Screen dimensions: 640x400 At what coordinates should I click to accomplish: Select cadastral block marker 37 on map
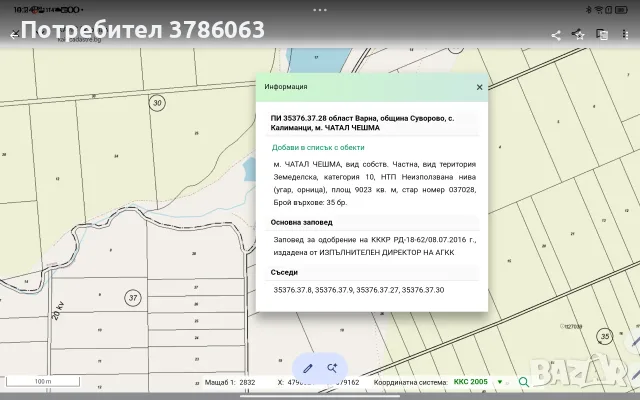(133, 298)
